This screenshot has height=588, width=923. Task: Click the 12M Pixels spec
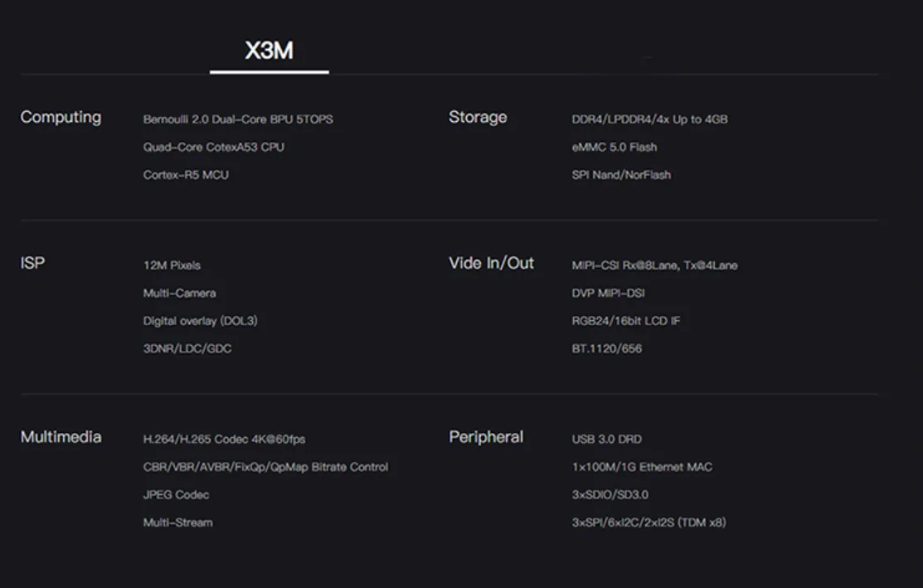[172, 265]
